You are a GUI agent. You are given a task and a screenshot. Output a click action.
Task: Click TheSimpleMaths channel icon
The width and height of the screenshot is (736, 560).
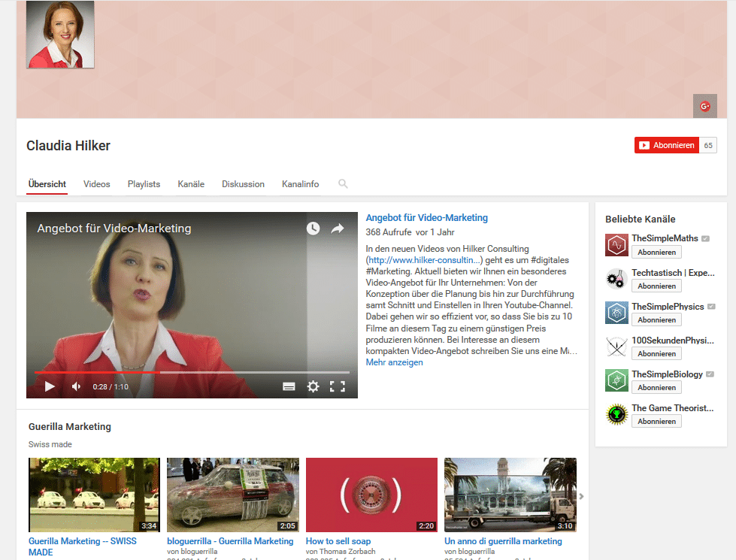tap(616, 245)
